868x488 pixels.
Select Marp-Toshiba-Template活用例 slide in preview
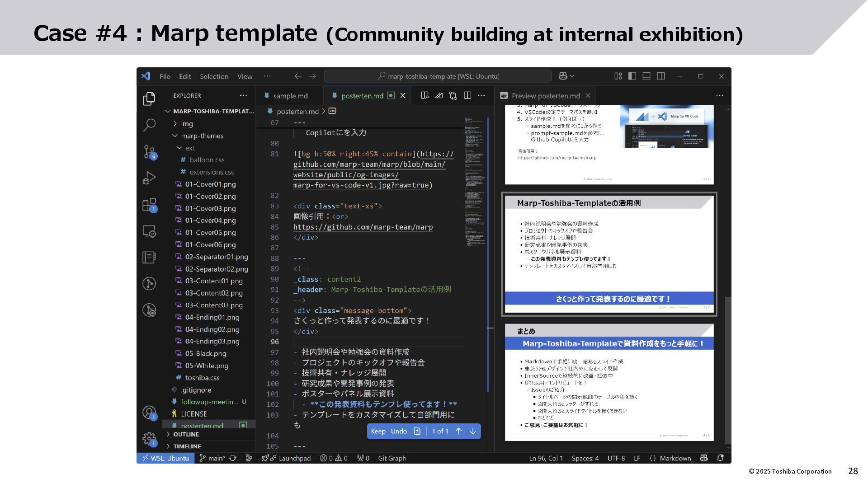click(x=609, y=254)
